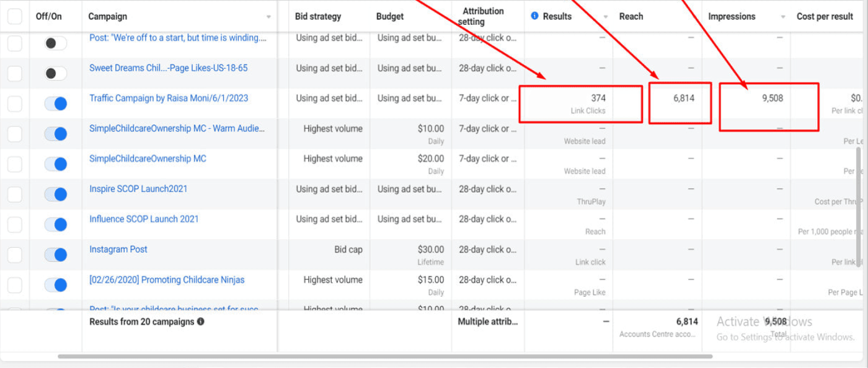Tick the select-all checkbox in header
The image size is (868, 368).
click(14, 17)
